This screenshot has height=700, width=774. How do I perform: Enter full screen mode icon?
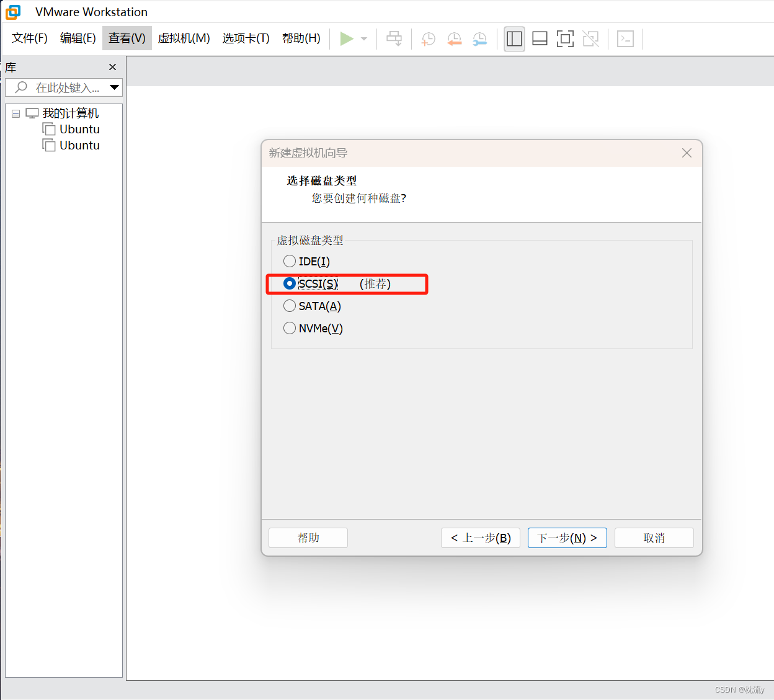tap(565, 38)
